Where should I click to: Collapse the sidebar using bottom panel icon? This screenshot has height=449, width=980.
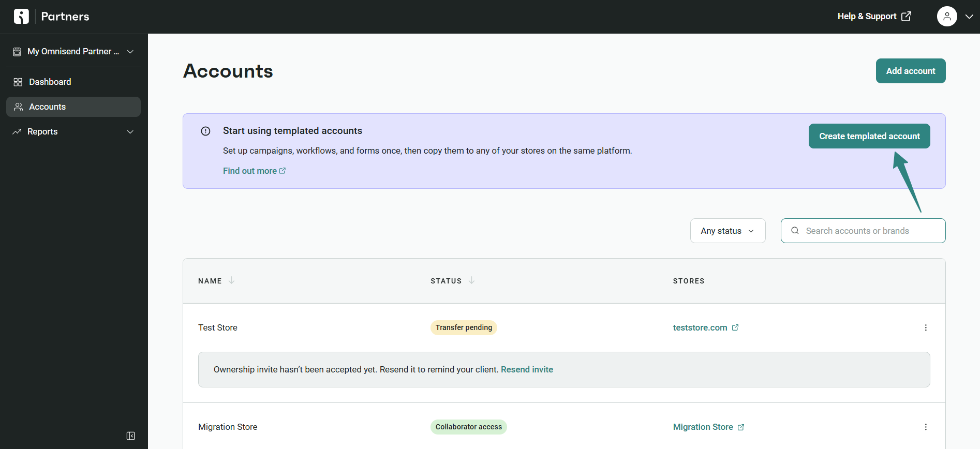[x=130, y=436]
